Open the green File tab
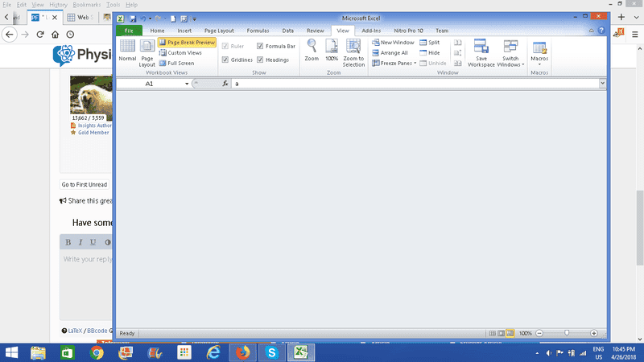 pyautogui.click(x=129, y=31)
